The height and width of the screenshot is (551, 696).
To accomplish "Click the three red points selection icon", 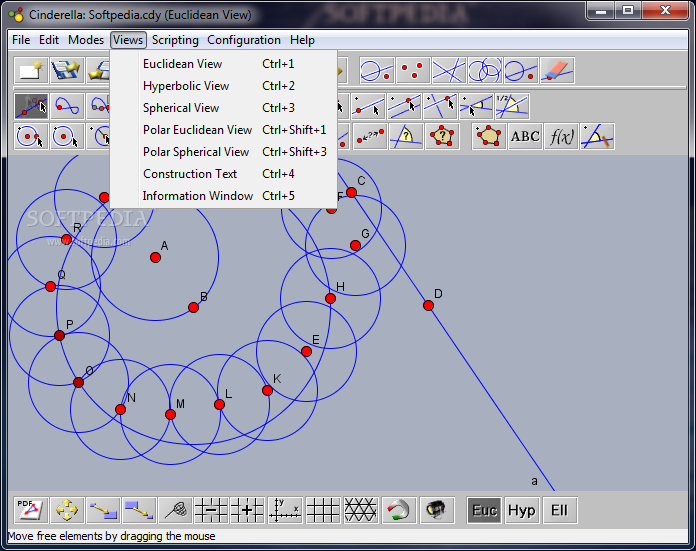I will click(x=413, y=71).
